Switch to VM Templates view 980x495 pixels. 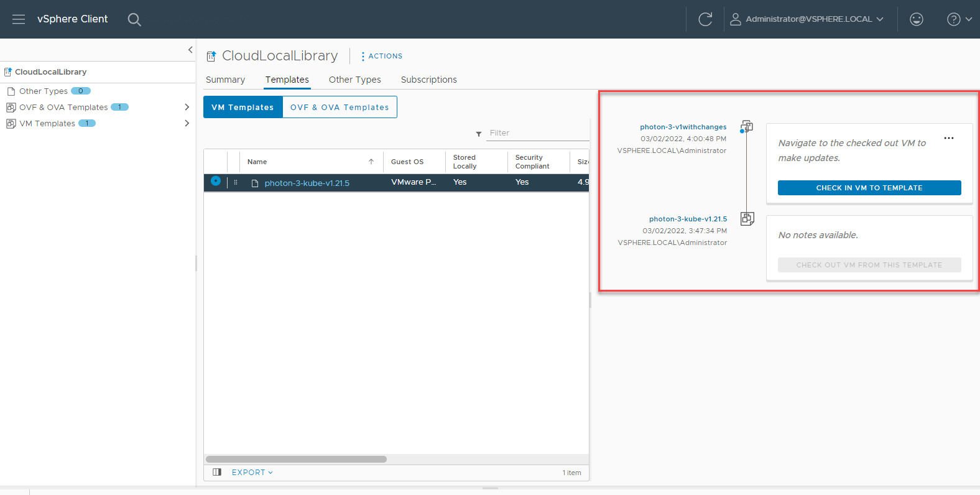point(243,107)
